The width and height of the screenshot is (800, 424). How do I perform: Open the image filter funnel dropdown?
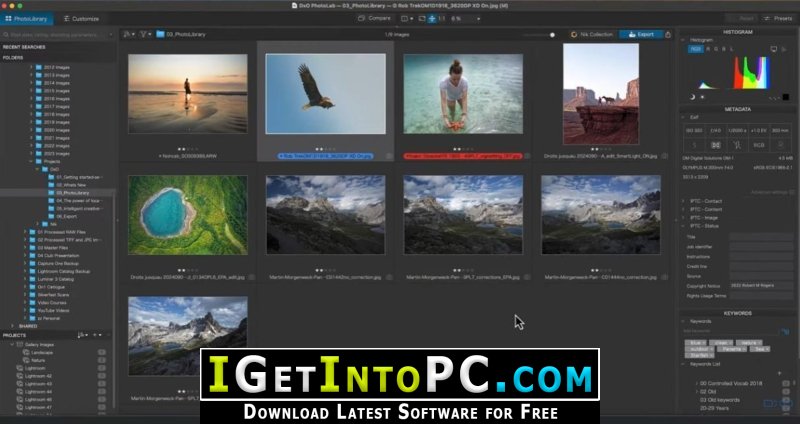145,34
